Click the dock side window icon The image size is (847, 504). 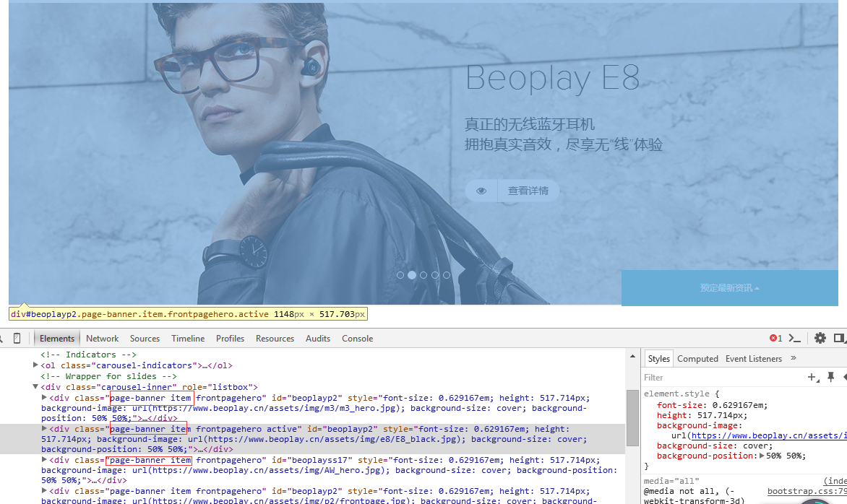point(839,339)
